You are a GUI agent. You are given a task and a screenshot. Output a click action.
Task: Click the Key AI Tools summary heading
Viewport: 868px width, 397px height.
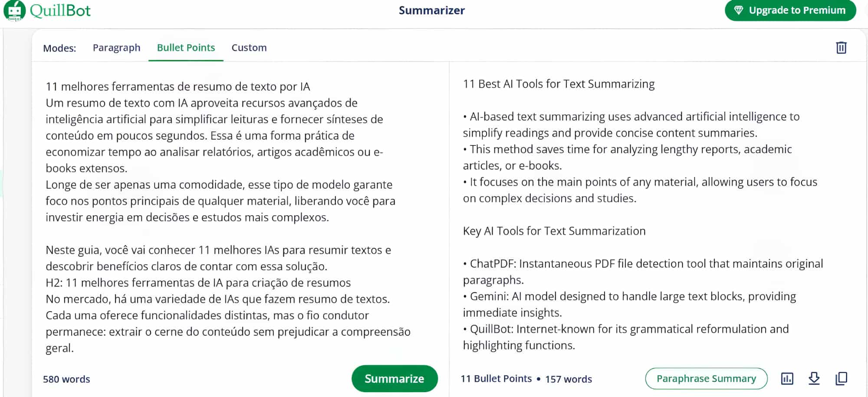pyautogui.click(x=554, y=231)
